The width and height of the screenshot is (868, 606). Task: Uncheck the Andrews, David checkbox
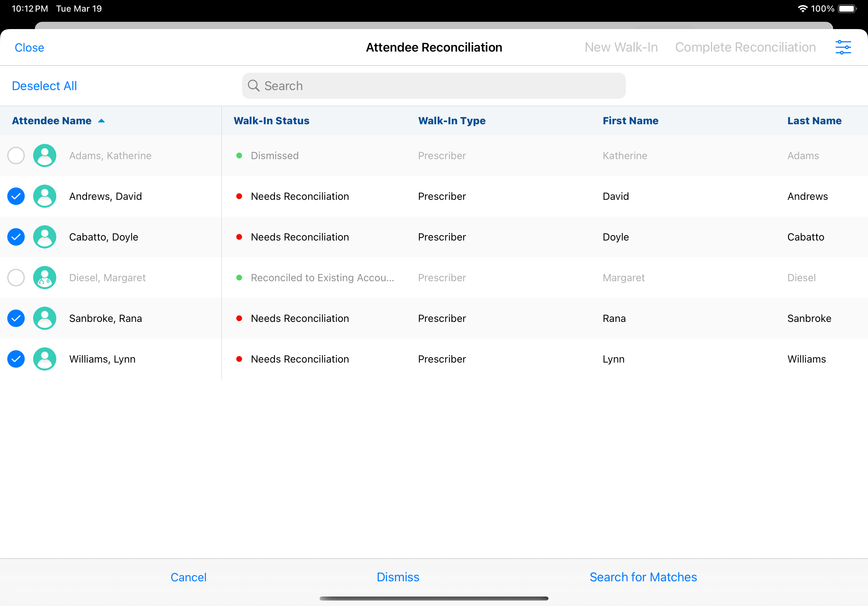[x=16, y=196]
